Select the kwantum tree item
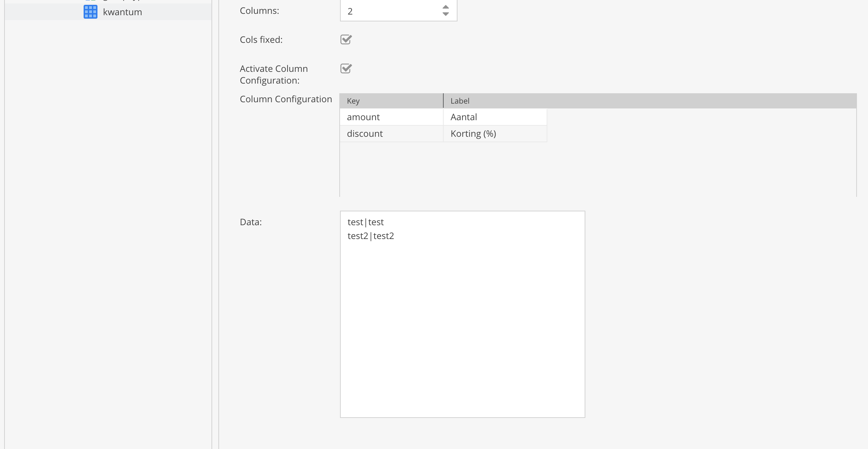868x449 pixels. click(123, 12)
